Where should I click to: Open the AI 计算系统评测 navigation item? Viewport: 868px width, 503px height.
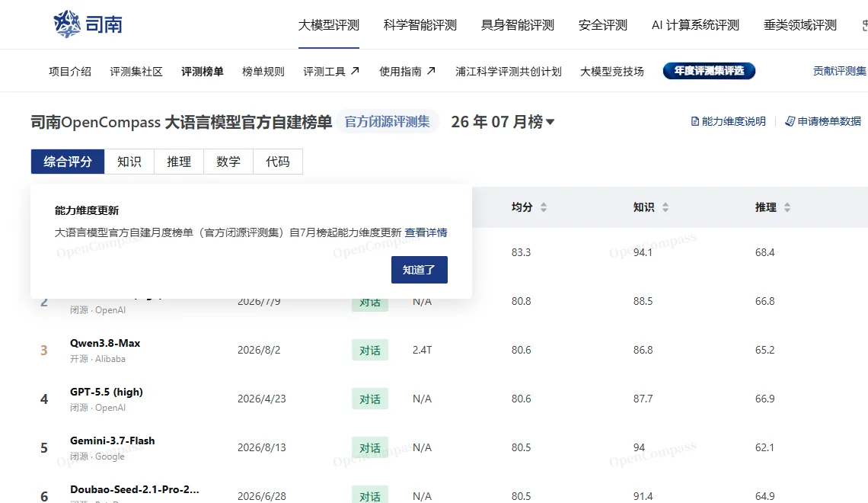click(x=695, y=25)
